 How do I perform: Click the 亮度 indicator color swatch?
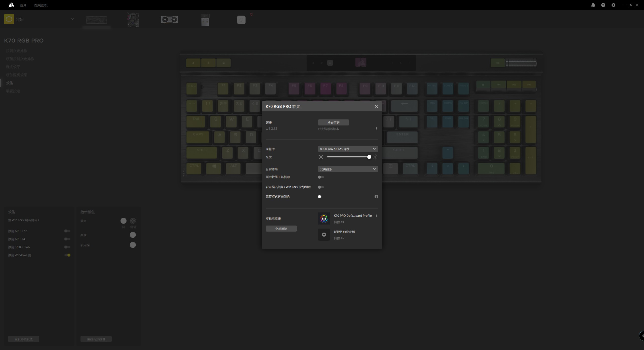pyautogui.click(x=133, y=235)
